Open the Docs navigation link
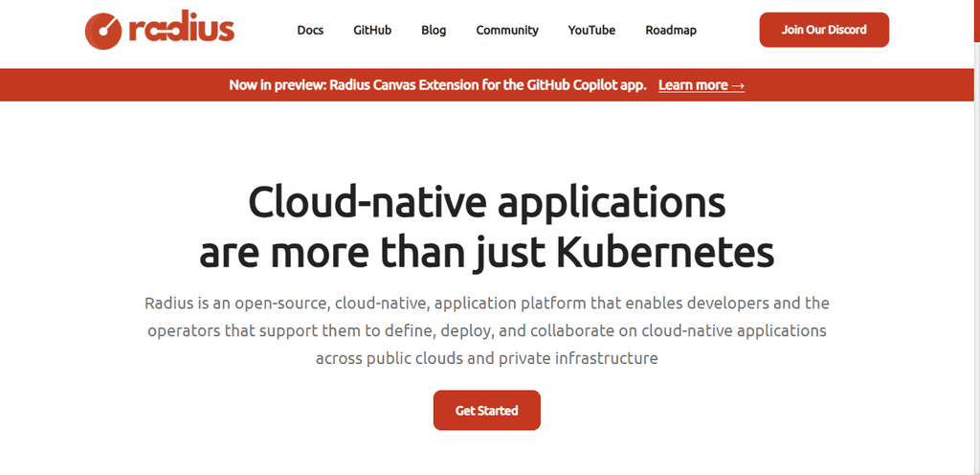This screenshot has height=475, width=980. (310, 30)
